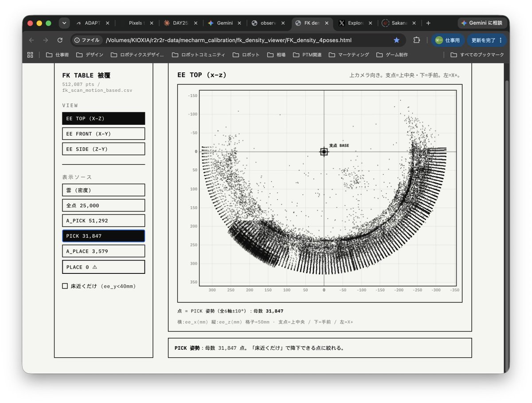532x403 pixels.
Task: Open すべてのブックマーク folder
Action: (477, 55)
